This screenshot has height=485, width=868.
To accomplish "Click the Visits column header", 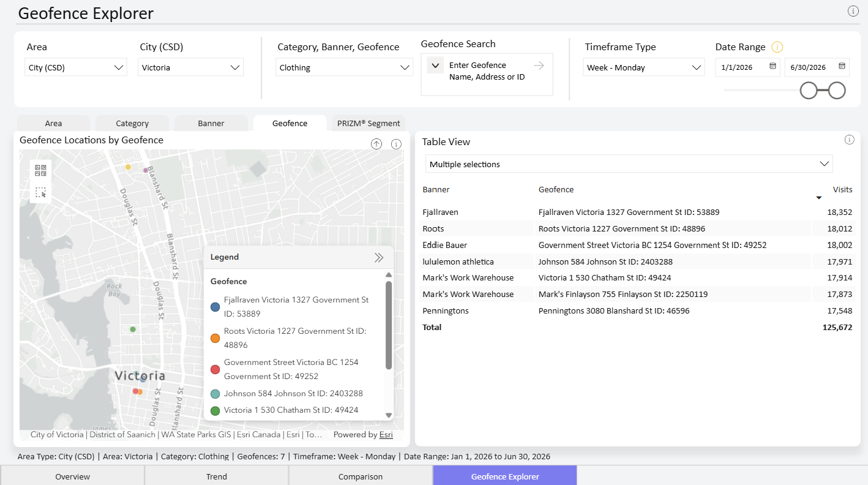I will point(842,189).
